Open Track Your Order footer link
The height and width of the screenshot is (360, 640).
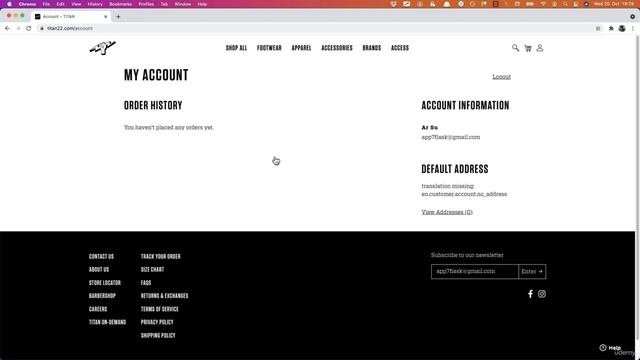[160, 256]
